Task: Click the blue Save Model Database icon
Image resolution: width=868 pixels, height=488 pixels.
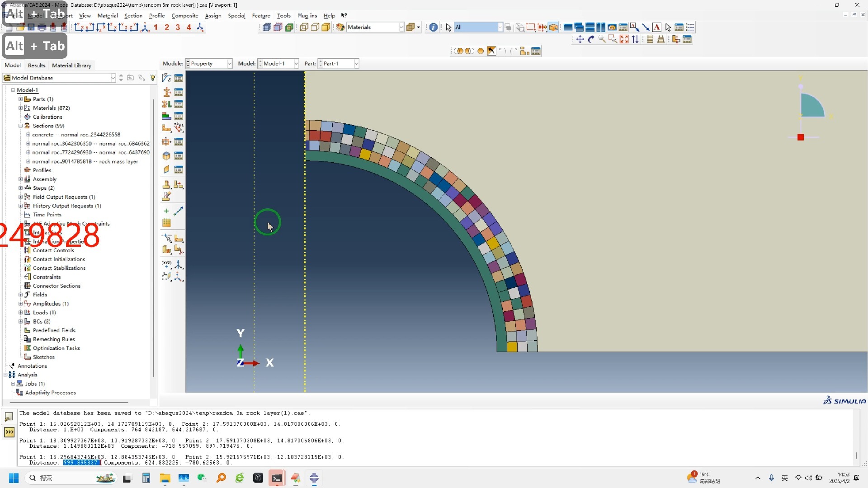Action: tap(31, 28)
